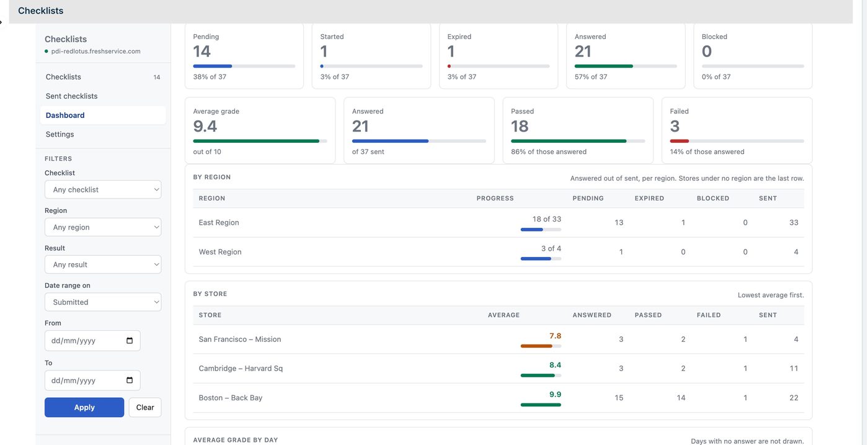The height and width of the screenshot is (445, 868).
Task: Click the East Region row name
Action: click(219, 223)
